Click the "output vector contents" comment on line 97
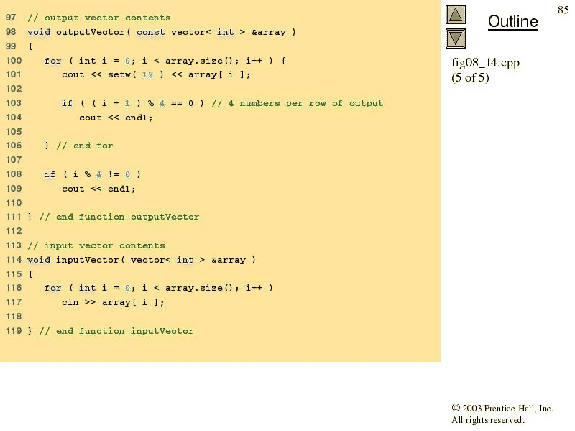The height and width of the screenshot is (431, 575). [99, 18]
